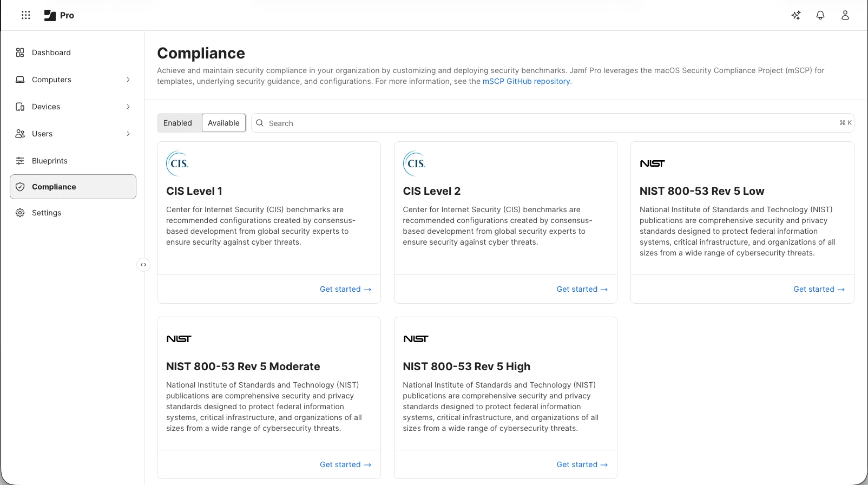868x485 pixels.
Task: Collapse the sidebar with the toggle handle
Action: click(x=143, y=265)
